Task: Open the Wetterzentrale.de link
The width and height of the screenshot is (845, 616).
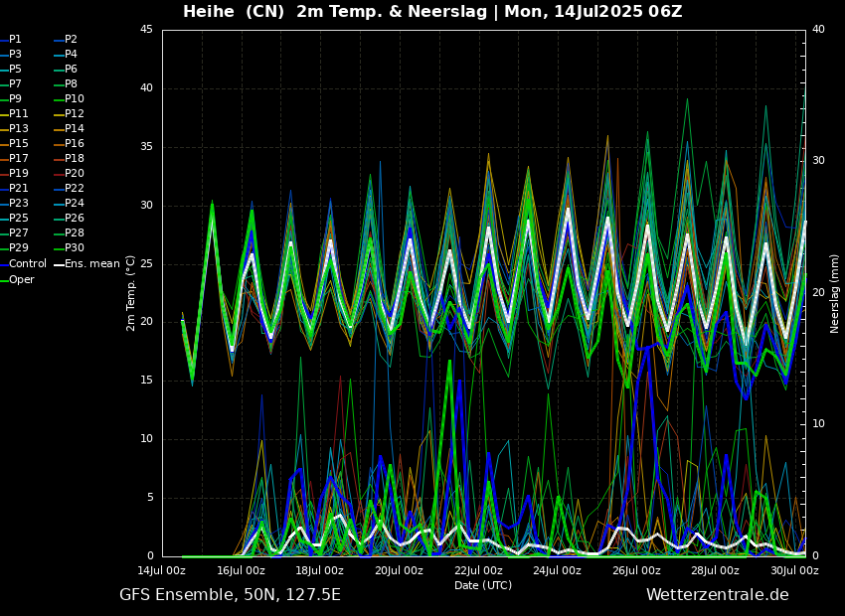Action: pyautogui.click(x=717, y=595)
